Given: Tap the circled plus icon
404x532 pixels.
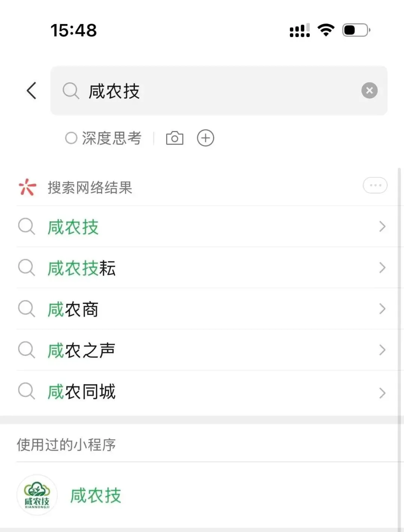Looking at the screenshot, I should pos(205,138).
